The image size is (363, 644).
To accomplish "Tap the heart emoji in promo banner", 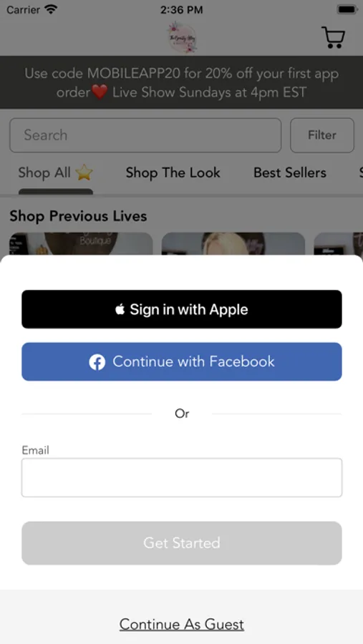I will (x=99, y=92).
